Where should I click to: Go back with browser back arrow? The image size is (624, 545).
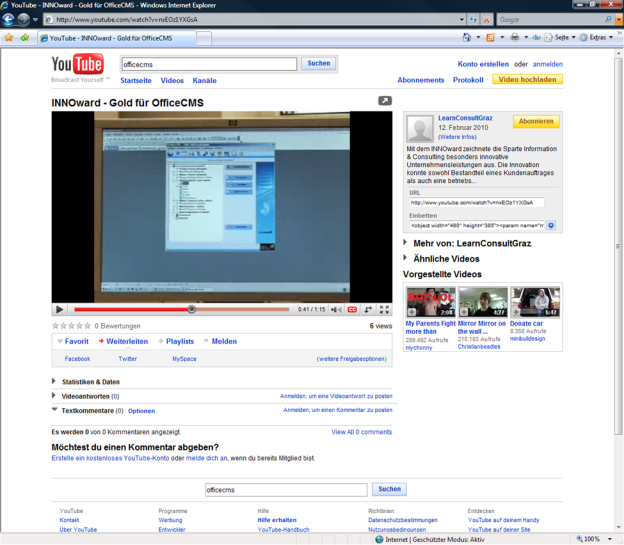pos(8,19)
